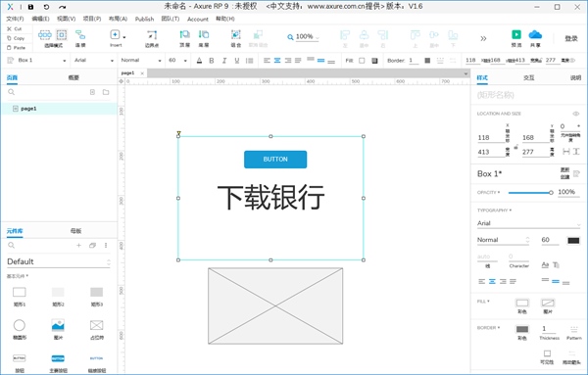Click the placeholder box on canvas

point(275,306)
